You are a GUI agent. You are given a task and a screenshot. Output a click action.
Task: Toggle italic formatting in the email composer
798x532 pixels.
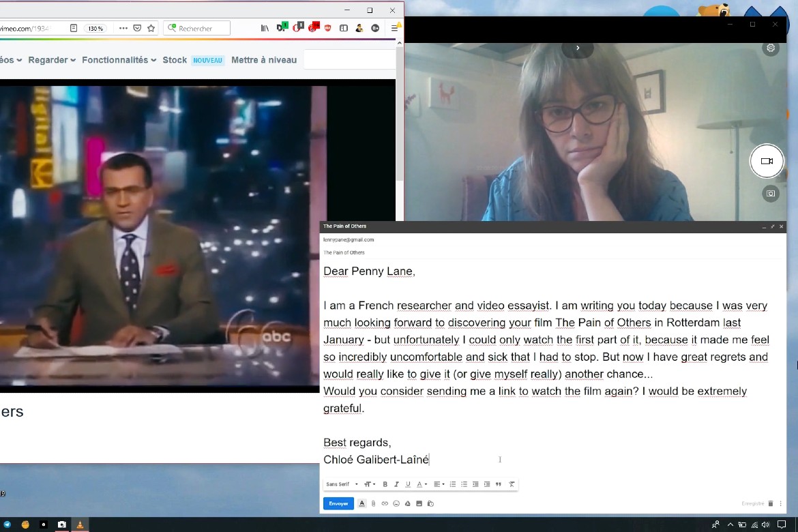[396, 484]
